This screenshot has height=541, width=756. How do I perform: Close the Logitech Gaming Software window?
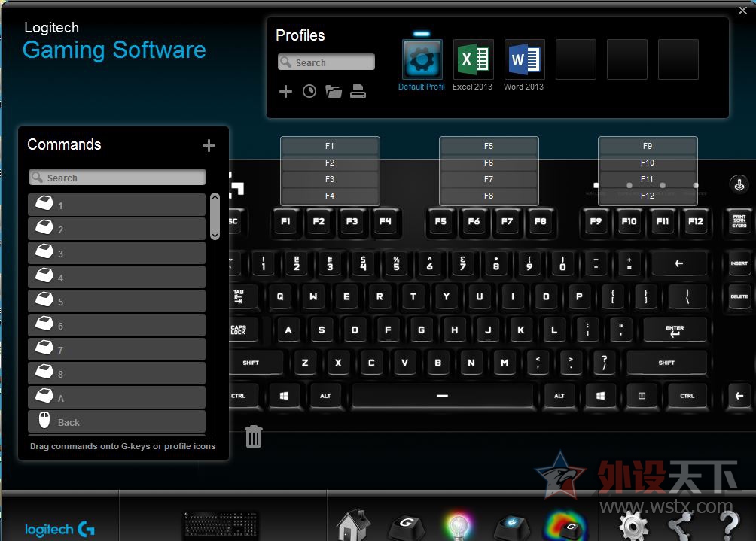(x=742, y=10)
